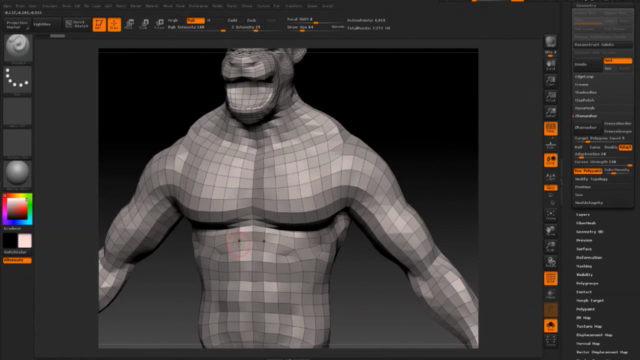Click the right-shelf Rotate view icon
The width and height of the screenshot is (640, 360).
pyautogui.click(x=551, y=262)
